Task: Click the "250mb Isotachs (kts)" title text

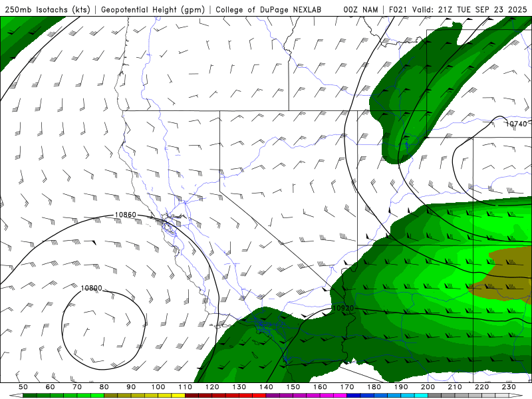Action: point(47,10)
